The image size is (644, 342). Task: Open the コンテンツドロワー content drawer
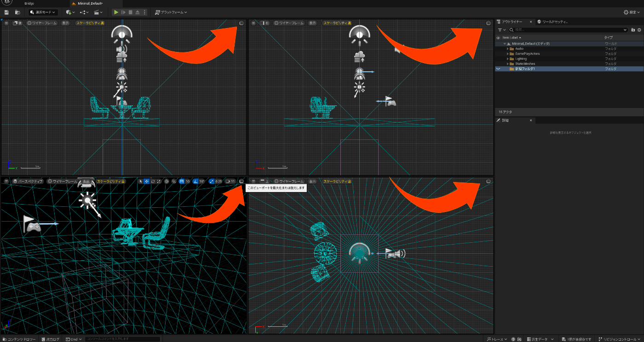[19, 339]
